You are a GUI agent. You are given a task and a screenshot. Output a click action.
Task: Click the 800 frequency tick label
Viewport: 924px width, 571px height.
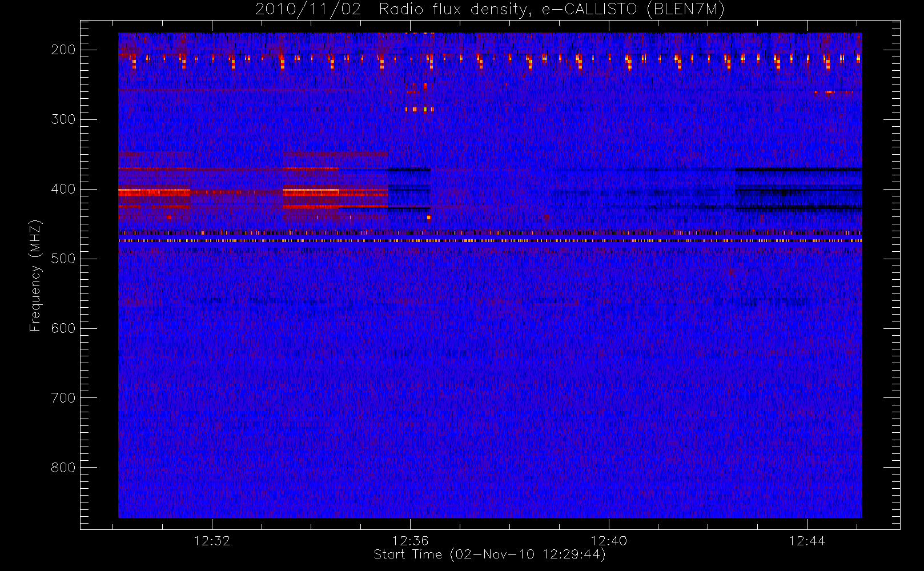pyautogui.click(x=63, y=468)
